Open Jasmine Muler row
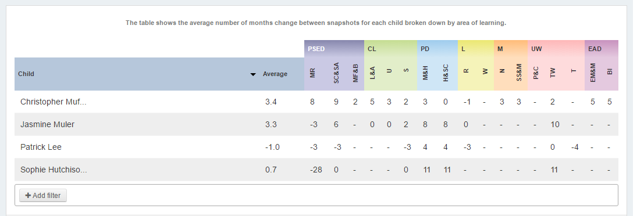 316,124
